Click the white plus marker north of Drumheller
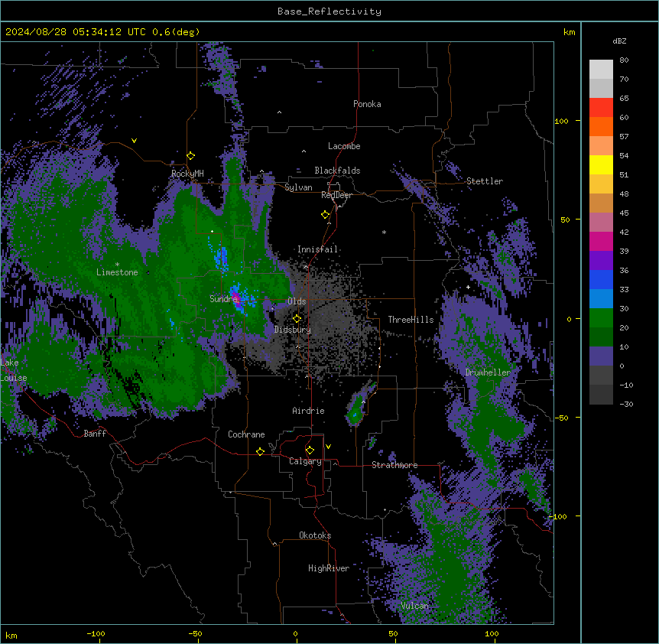The image size is (659, 644). [468, 287]
